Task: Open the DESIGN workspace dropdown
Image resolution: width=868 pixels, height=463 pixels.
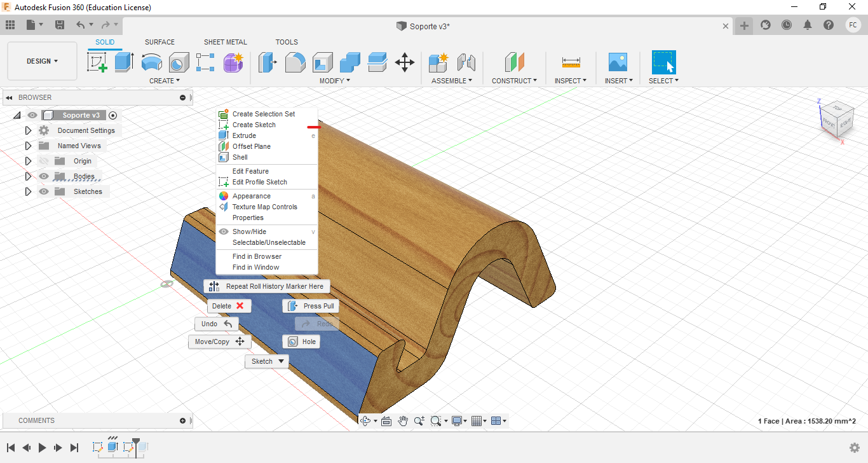Action: [42, 61]
